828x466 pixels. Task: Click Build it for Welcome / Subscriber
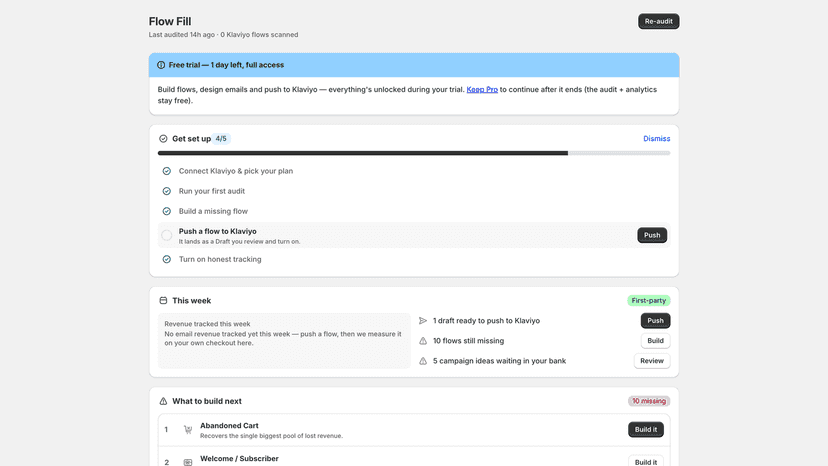(646, 461)
